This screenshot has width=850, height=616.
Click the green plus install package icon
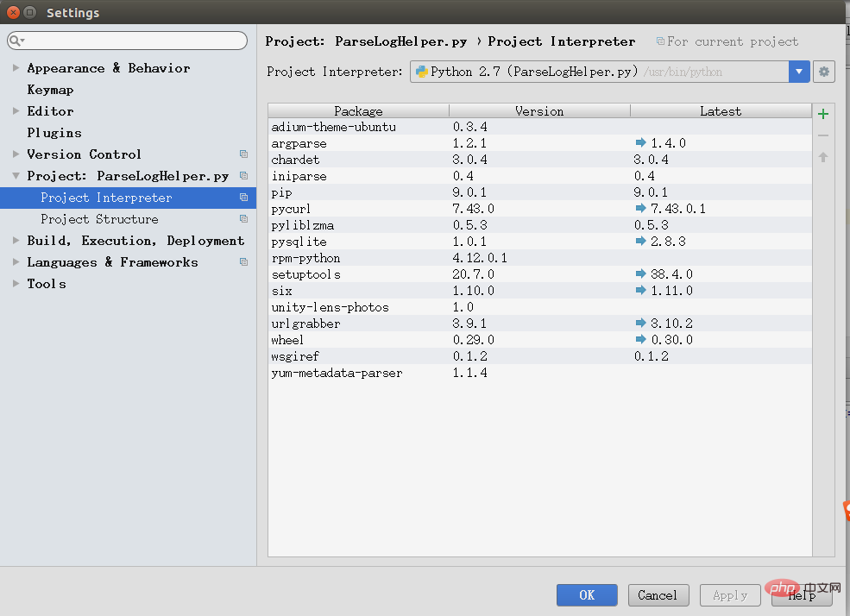pyautogui.click(x=823, y=114)
